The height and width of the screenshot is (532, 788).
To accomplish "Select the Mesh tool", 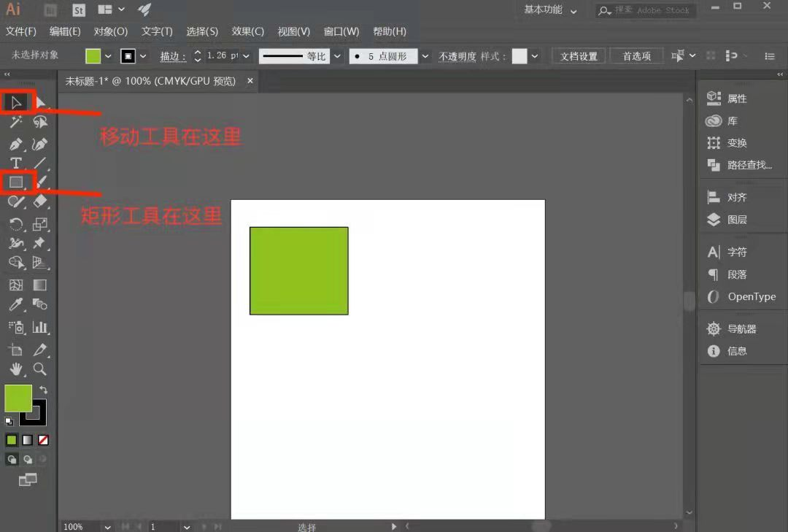I will point(16,285).
